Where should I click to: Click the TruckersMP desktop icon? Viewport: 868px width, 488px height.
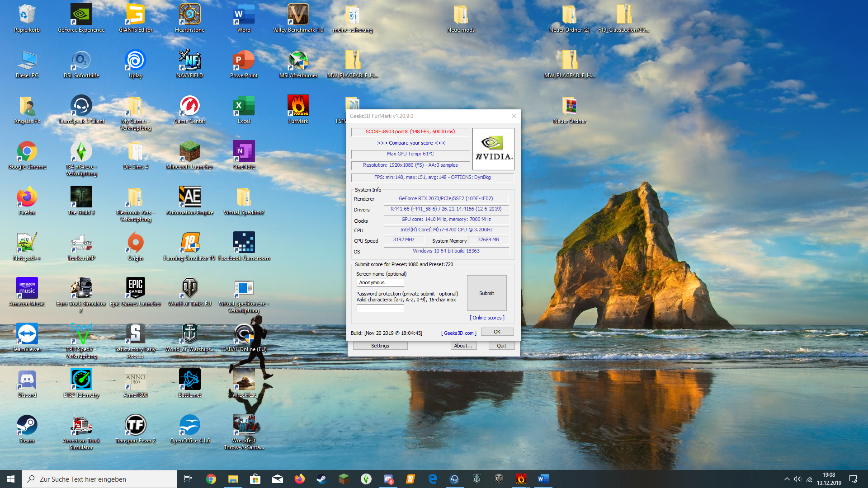(81, 247)
